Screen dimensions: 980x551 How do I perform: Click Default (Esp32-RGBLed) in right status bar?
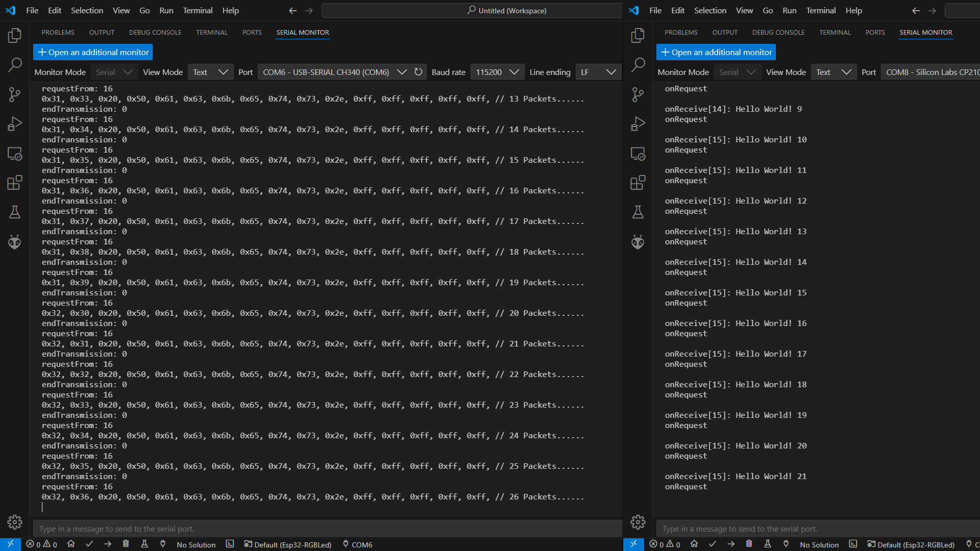coord(911,544)
